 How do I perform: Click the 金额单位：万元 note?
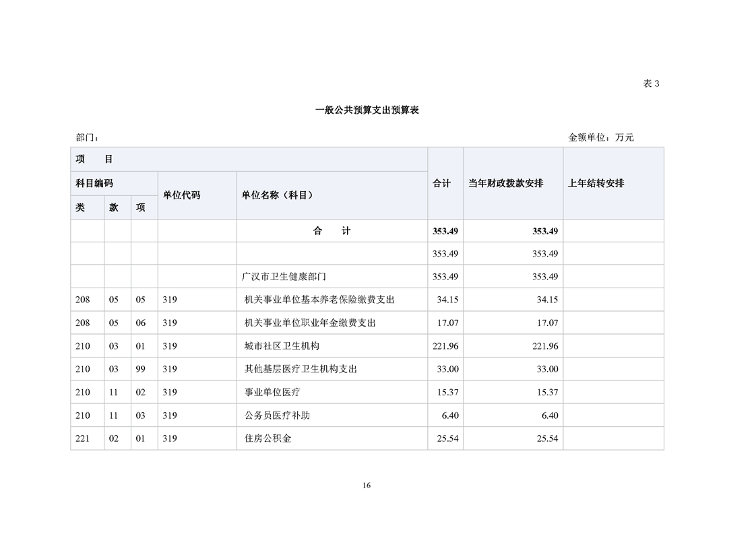click(601, 137)
